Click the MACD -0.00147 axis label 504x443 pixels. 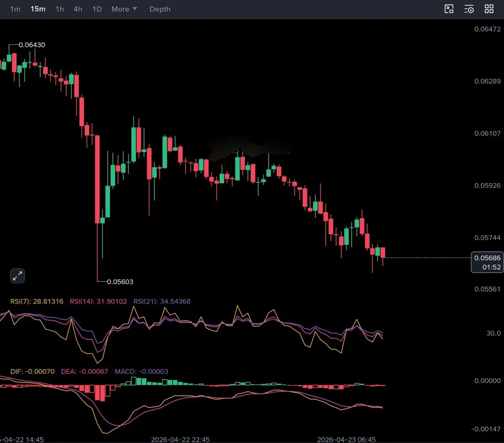486,429
